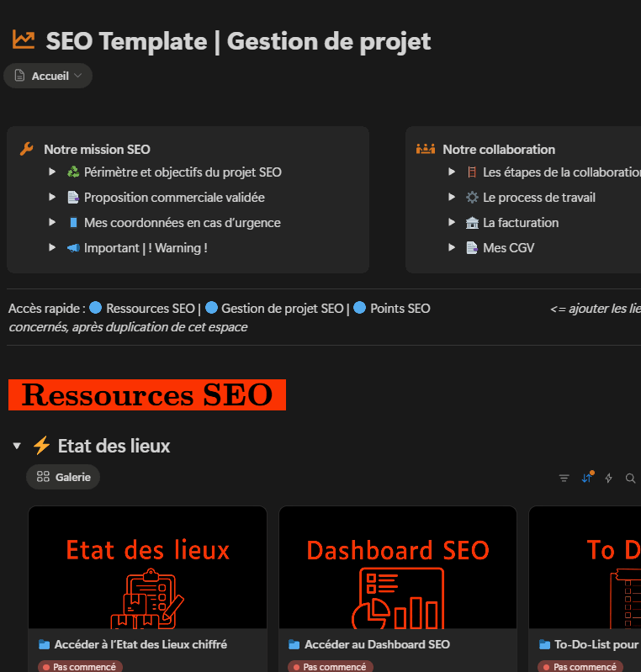This screenshot has width=641, height=672.
Task: Collapse the Etat des lieux section
Action: click(x=17, y=446)
